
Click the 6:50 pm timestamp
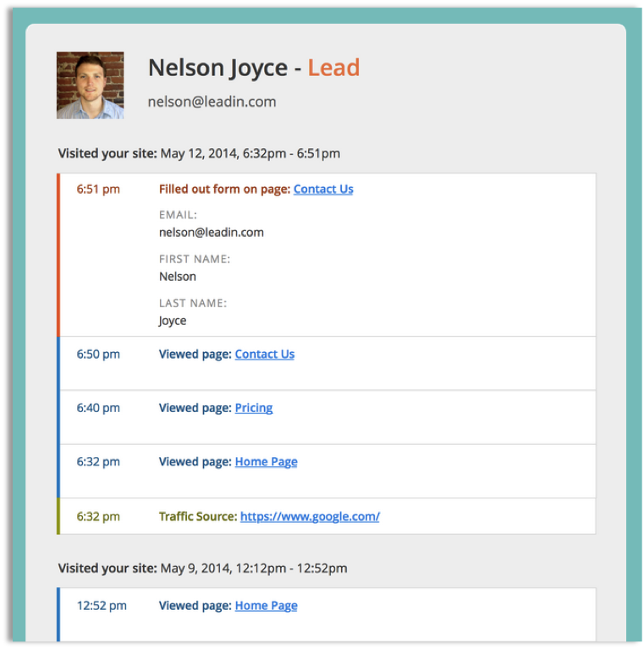tap(98, 355)
